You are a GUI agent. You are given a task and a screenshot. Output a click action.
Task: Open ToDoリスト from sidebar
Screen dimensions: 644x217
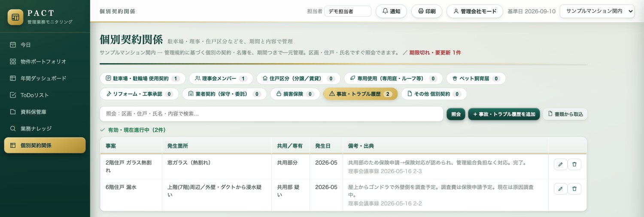(45, 95)
